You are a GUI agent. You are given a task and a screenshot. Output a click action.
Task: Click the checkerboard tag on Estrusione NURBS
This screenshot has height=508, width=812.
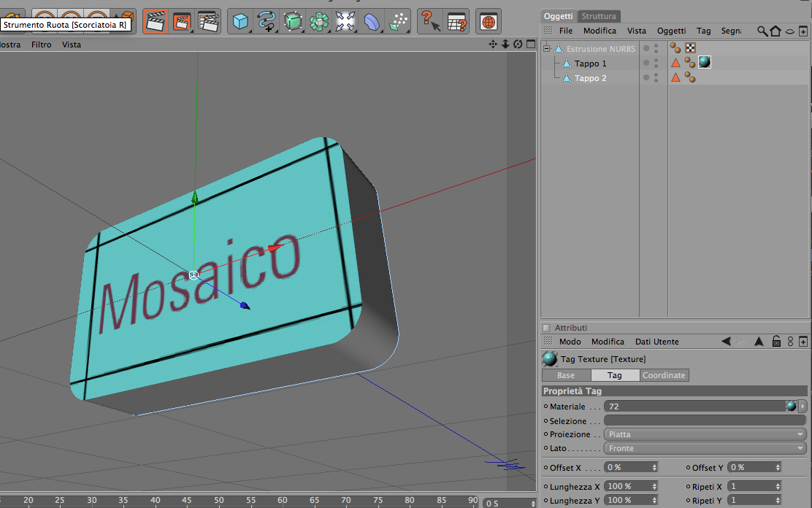click(x=690, y=47)
